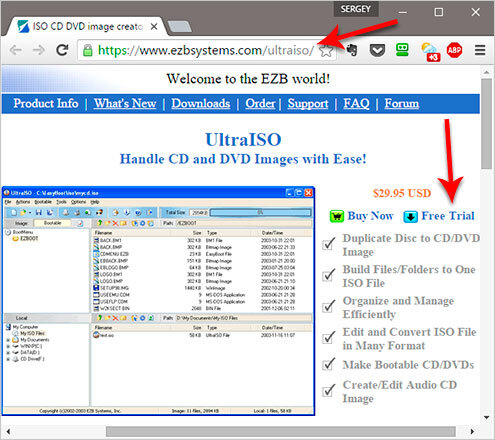Open the Support link
This screenshot has width=495, height=440.
(308, 104)
